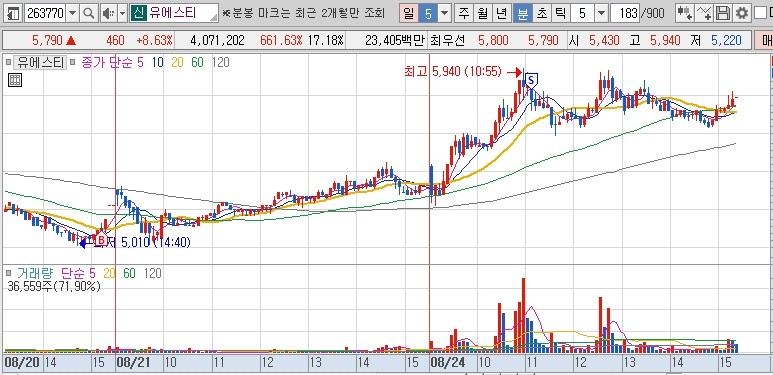Select the 일 daily period button

click(408, 13)
